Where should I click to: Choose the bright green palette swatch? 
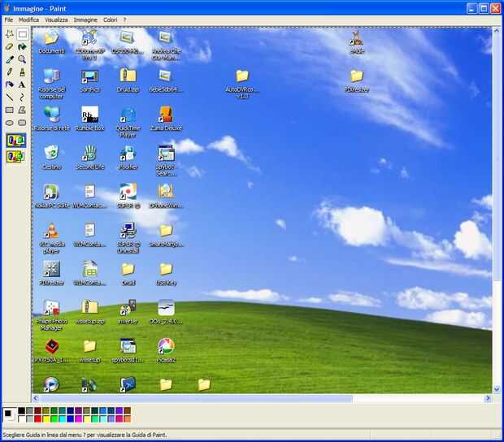click(x=54, y=419)
